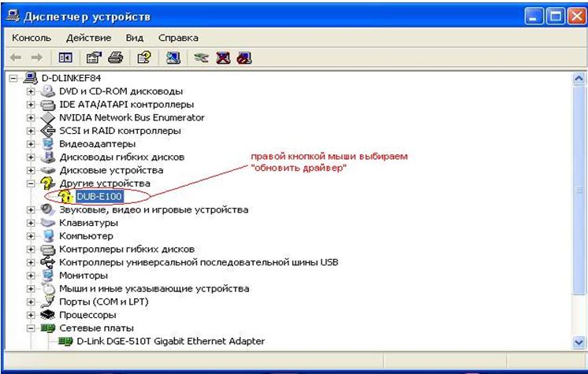Click the scrollbar down arrow

pos(579,342)
